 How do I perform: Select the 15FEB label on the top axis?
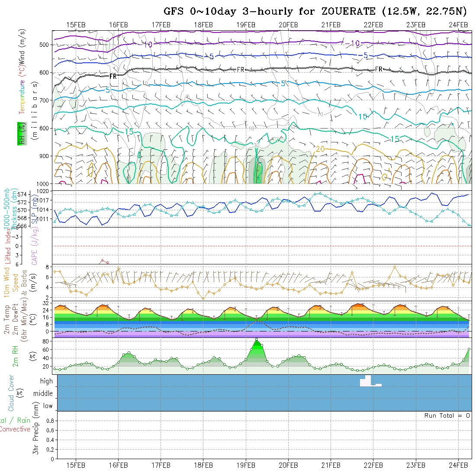pos(76,25)
